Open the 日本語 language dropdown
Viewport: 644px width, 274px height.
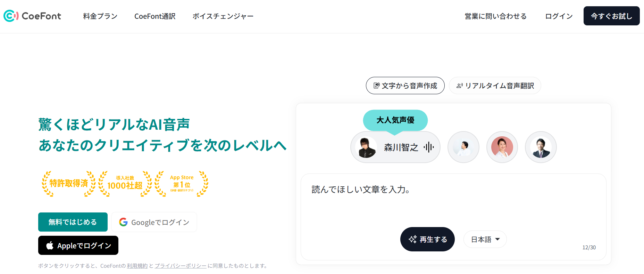485,239
